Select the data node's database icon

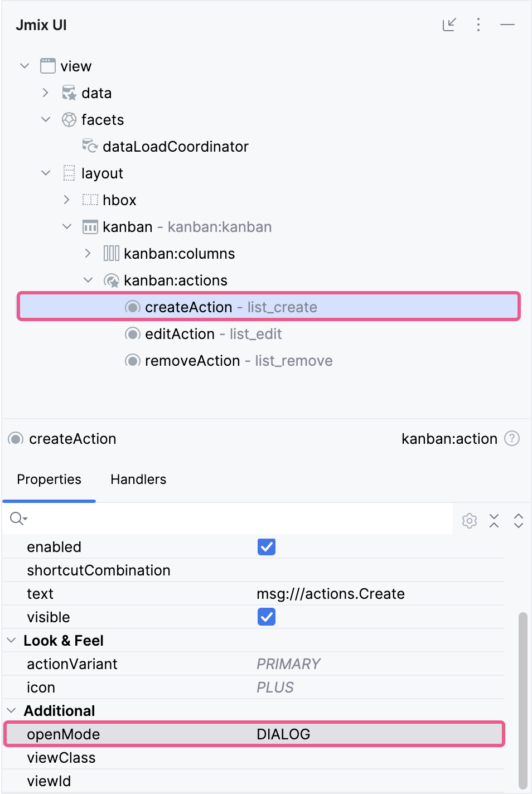[x=68, y=93]
